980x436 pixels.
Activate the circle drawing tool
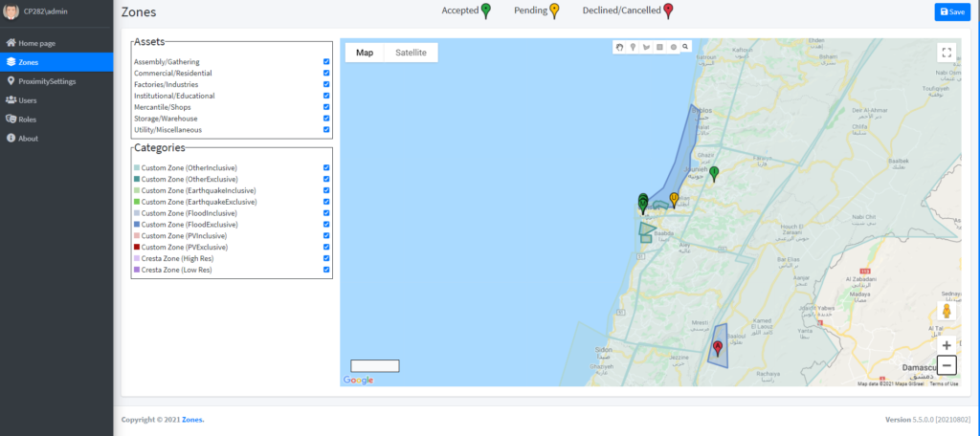pos(673,47)
